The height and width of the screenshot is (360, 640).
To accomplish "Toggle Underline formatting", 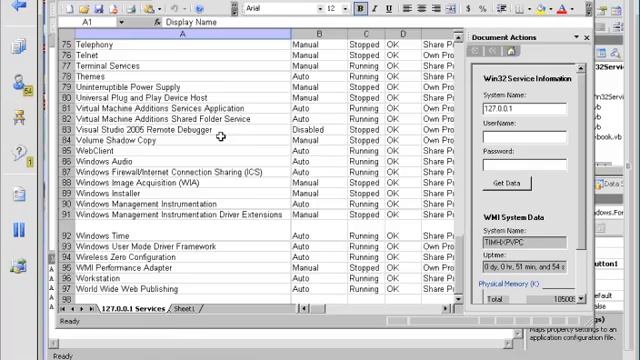I will [389, 9].
